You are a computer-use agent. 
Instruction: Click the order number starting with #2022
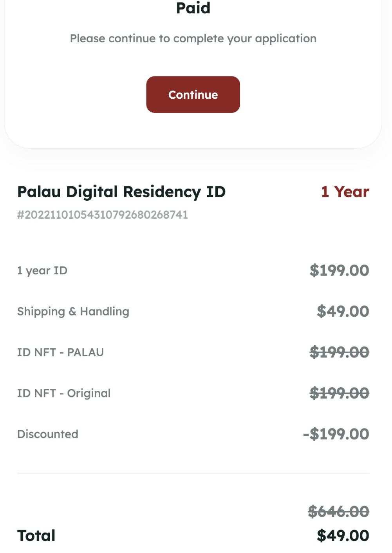pos(103,215)
